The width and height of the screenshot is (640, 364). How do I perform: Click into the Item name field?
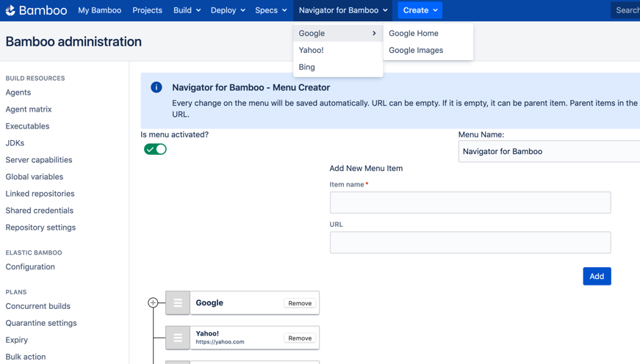point(470,203)
